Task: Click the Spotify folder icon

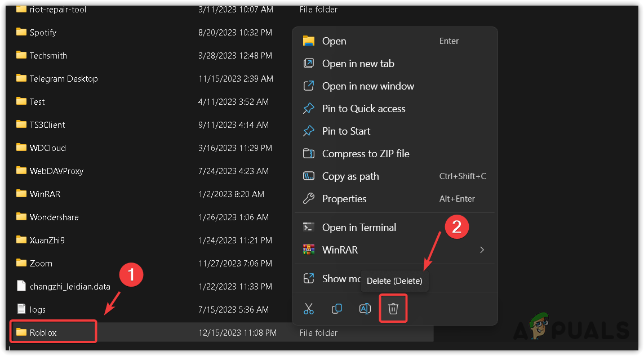Action: 21,32
